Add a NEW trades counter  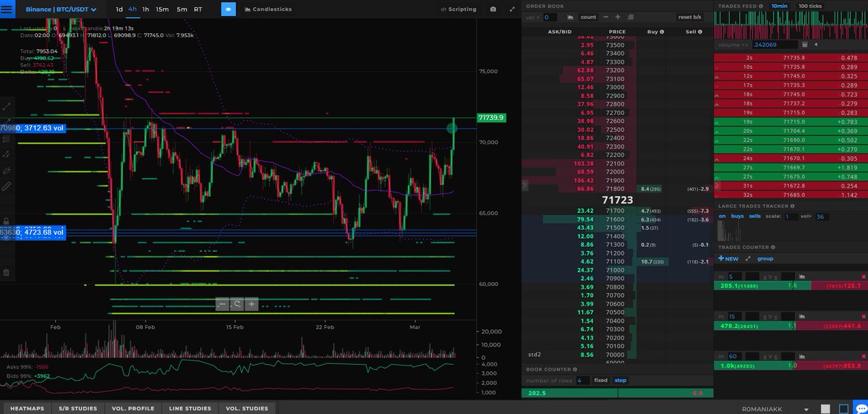pos(728,258)
